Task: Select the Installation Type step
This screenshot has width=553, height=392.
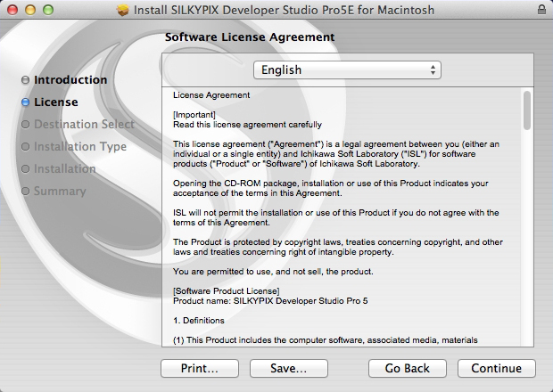Action: click(x=80, y=146)
